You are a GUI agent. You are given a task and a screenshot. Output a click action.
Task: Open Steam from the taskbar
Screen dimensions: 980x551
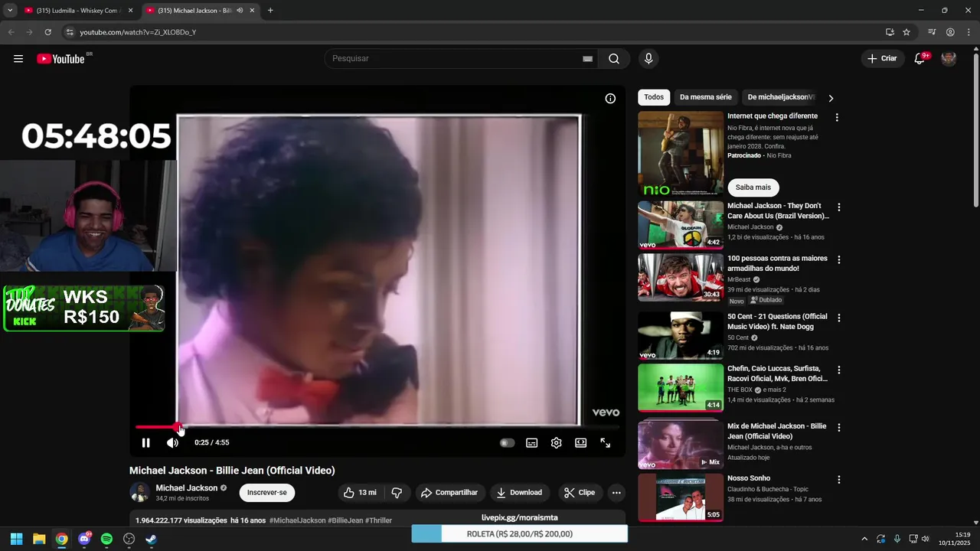click(x=152, y=539)
